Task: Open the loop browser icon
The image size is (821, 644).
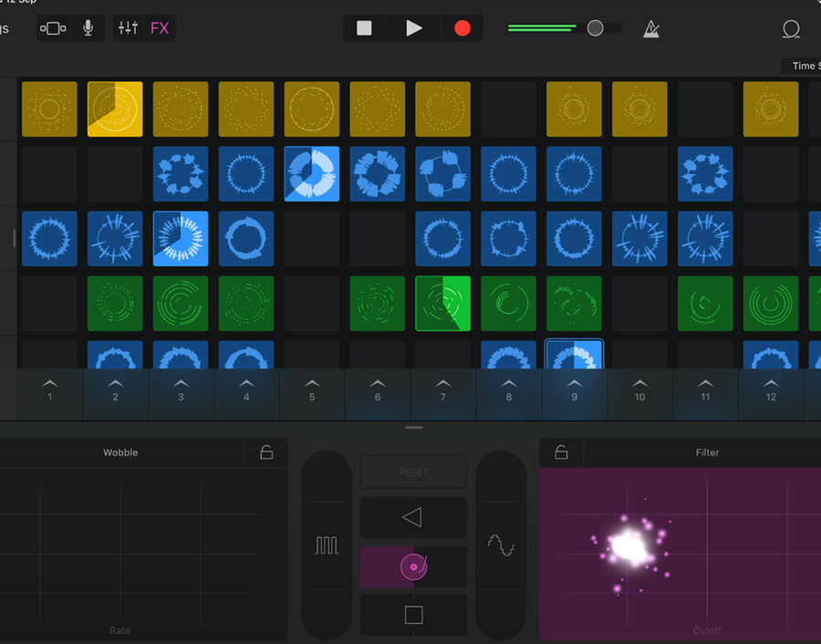Action: 791,28
